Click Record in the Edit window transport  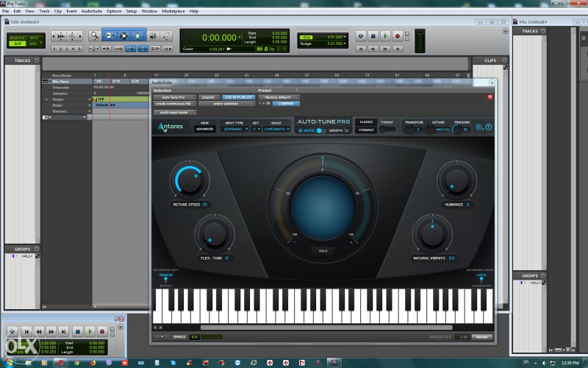(398, 36)
